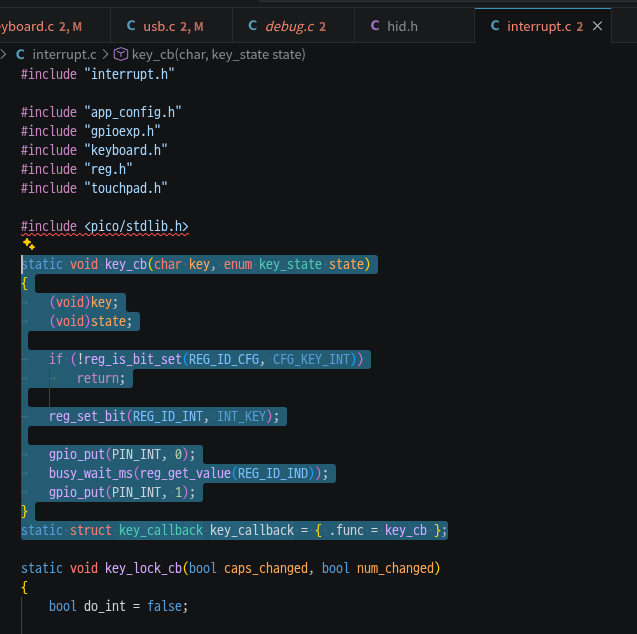The image size is (637, 634).
Task: Click the purple C icon on hid.h tab
Action: click(375, 26)
